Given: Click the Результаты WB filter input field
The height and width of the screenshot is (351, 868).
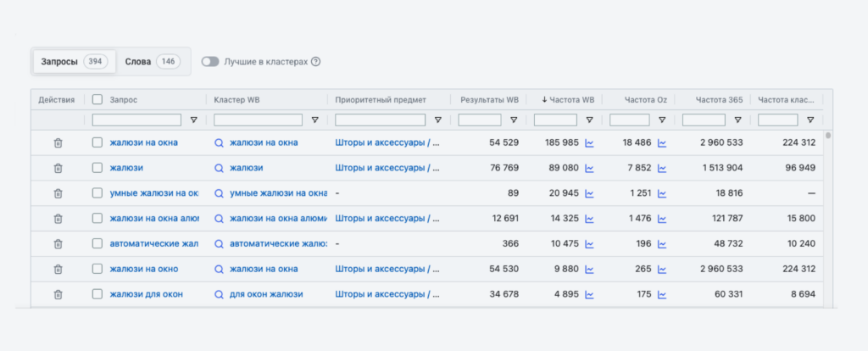Looking at the screenshot, I should pyautogui.click(x=480, y=120).
